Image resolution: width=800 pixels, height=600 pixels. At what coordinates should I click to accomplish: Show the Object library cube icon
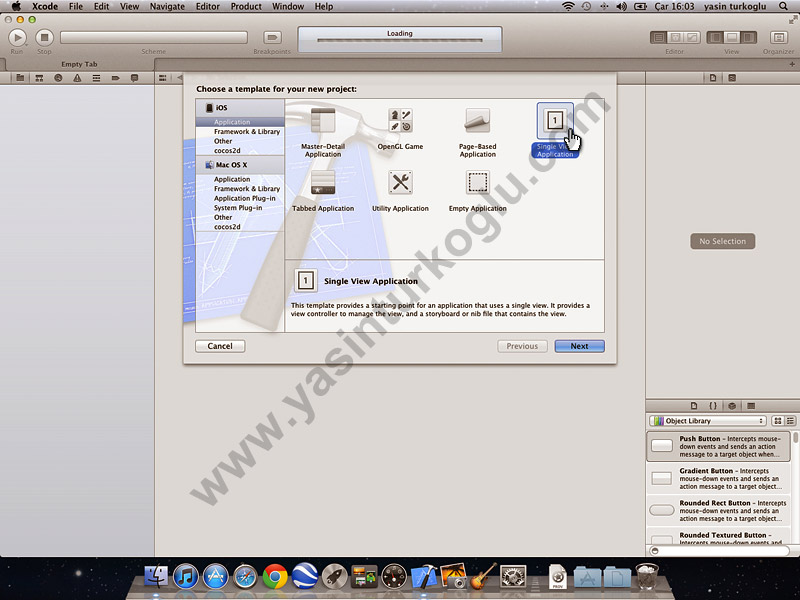click(732, 406)
